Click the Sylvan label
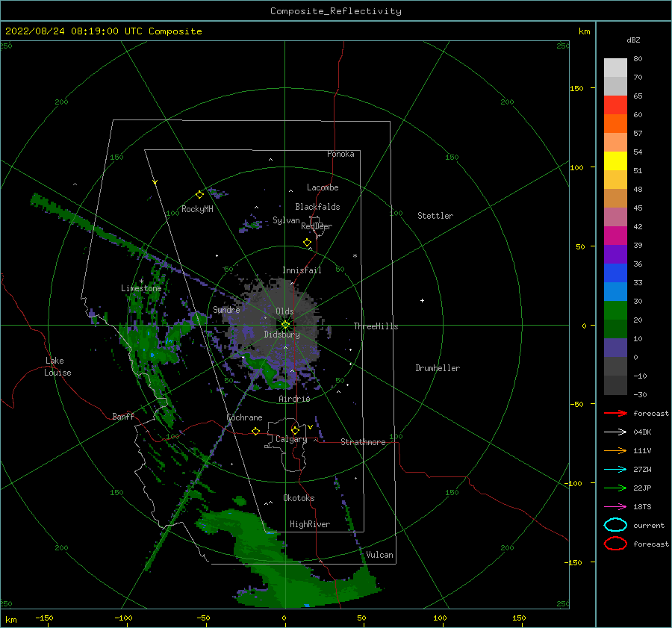This screenshot has width=672, height=628. 286,220
